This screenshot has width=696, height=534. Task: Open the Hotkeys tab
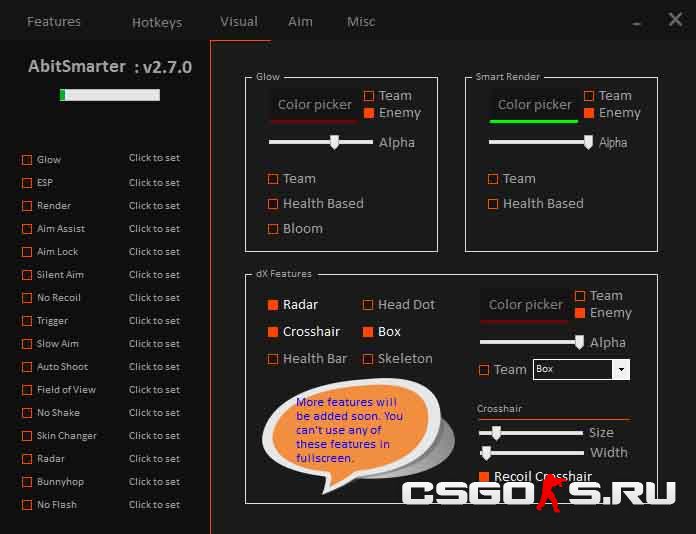click(157, 23)
